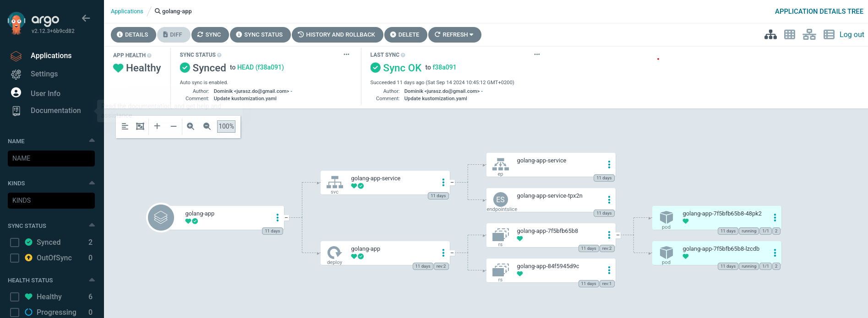The width and height of the screenshot is (868, 318).
Task: Click the NAME filter input field
Action: tap(51, 158)
